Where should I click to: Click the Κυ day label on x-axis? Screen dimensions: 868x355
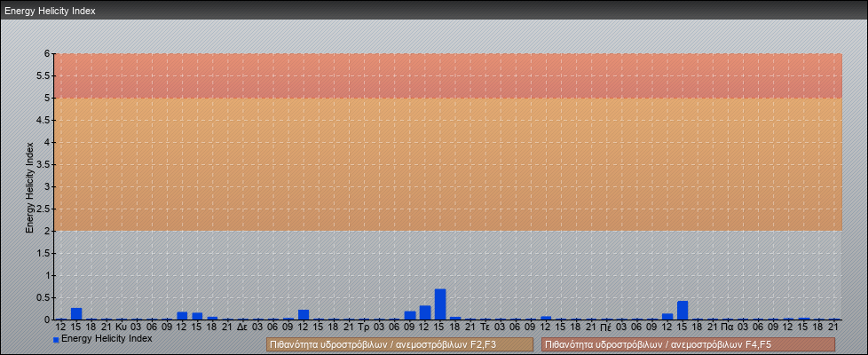(122, 327)
